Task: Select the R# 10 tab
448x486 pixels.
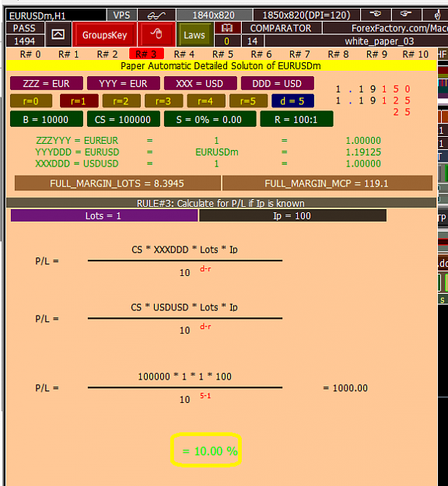Action: (415, 54)
